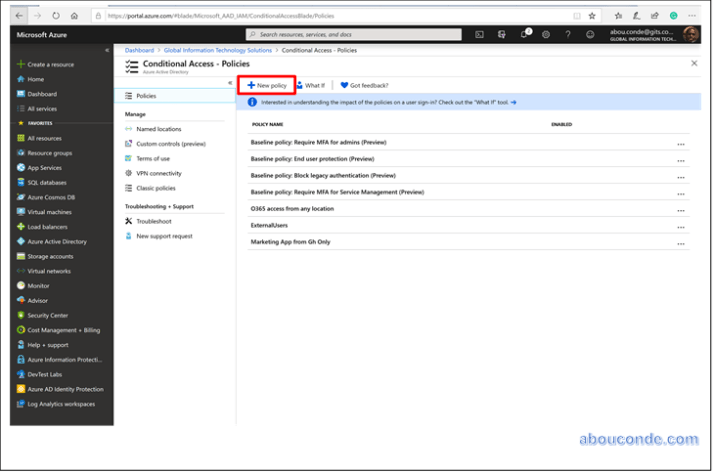
Task: Open the ellipsis menu for ExternalUsers policy
Action: click(x=681, y=227)
